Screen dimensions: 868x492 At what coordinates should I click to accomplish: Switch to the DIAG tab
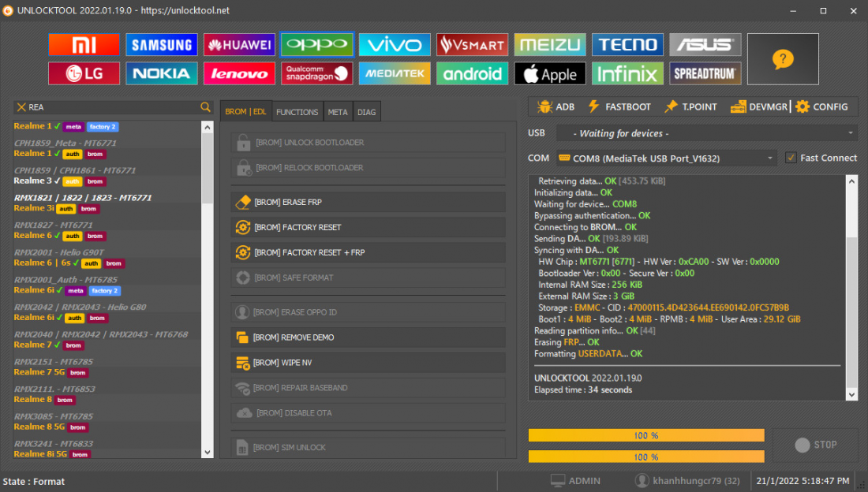pos(366,112)
